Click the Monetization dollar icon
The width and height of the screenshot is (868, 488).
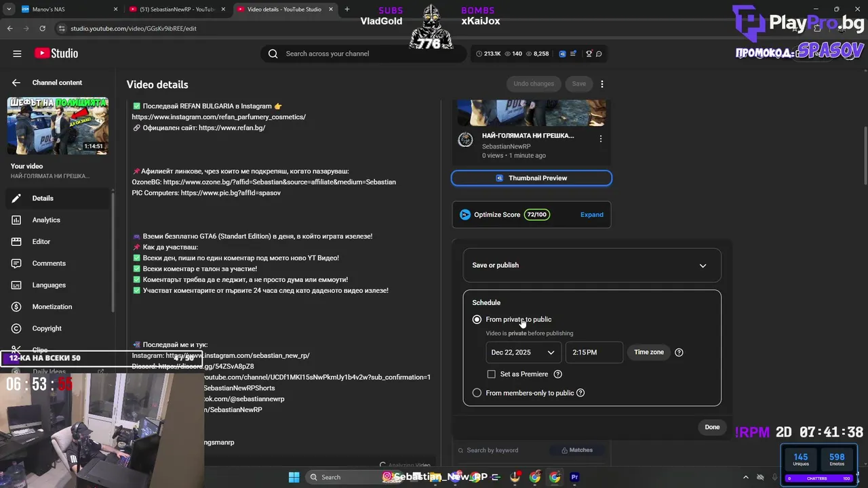pyautogui.click(x=16, y=306)
